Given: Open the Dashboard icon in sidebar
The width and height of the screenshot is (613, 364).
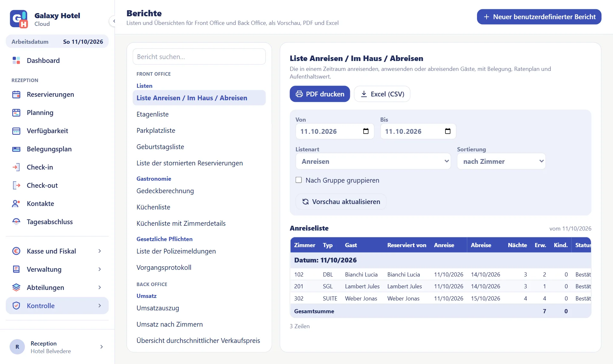Looking at the screenshot, I should 16,60.
